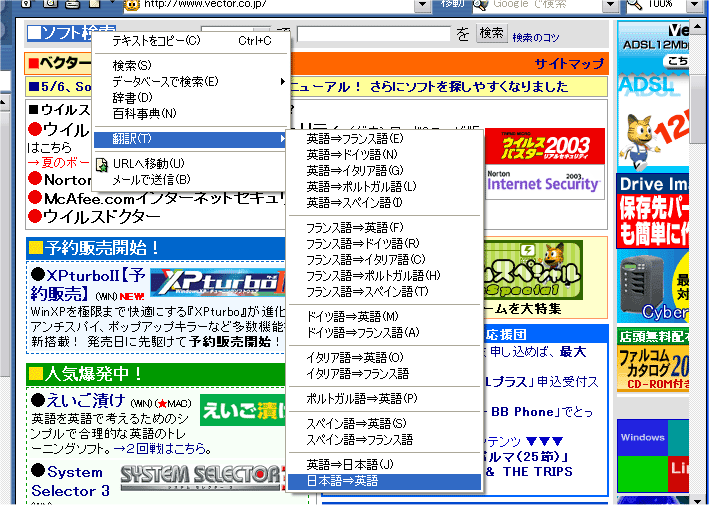The image size is (709, 505).
Task: Select ドイツ語⇒フランス語(A) translation
Action: point(384,332)
